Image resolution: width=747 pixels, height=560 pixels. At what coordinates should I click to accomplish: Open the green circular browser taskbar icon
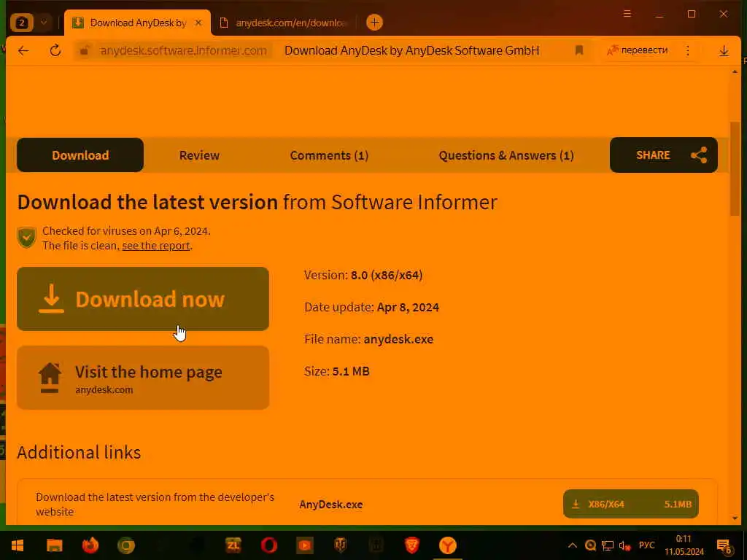coord(125,545)
